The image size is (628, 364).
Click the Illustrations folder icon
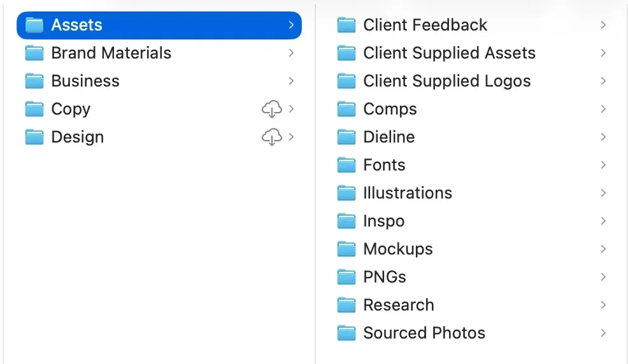coord(346,193)
